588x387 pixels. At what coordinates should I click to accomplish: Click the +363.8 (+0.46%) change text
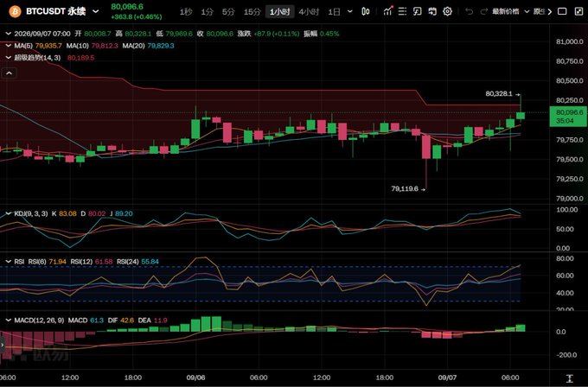click(x=137, y=17)
